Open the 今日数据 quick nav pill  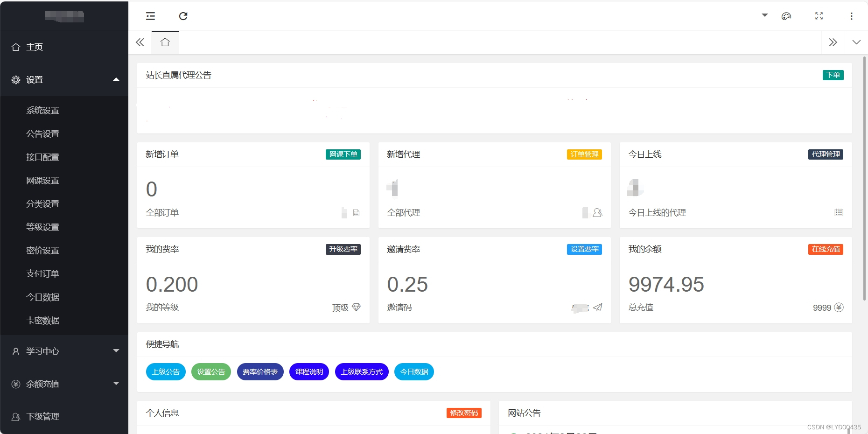[x=414, y=372]
